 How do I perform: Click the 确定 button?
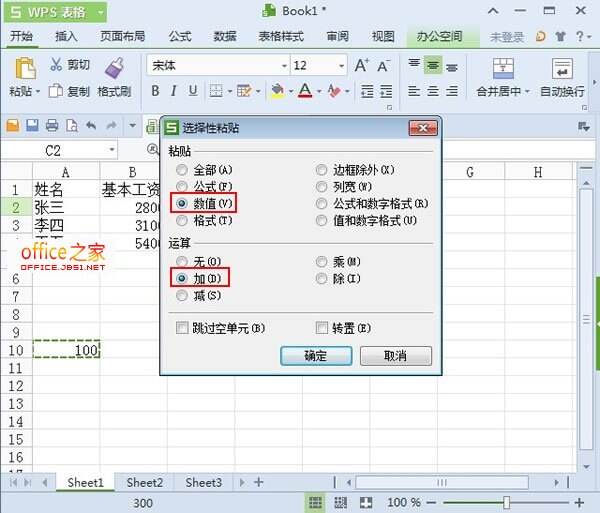[x=316, y=356]
